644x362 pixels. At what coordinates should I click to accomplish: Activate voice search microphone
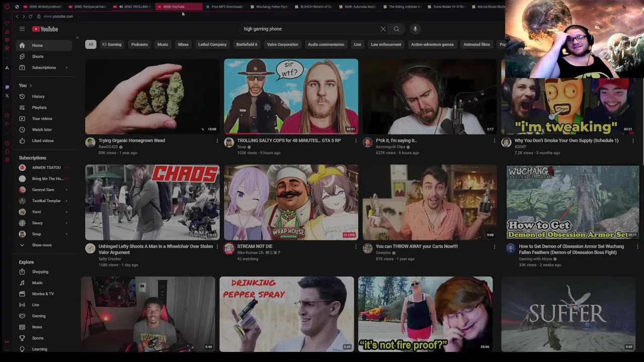pos(415,29)
